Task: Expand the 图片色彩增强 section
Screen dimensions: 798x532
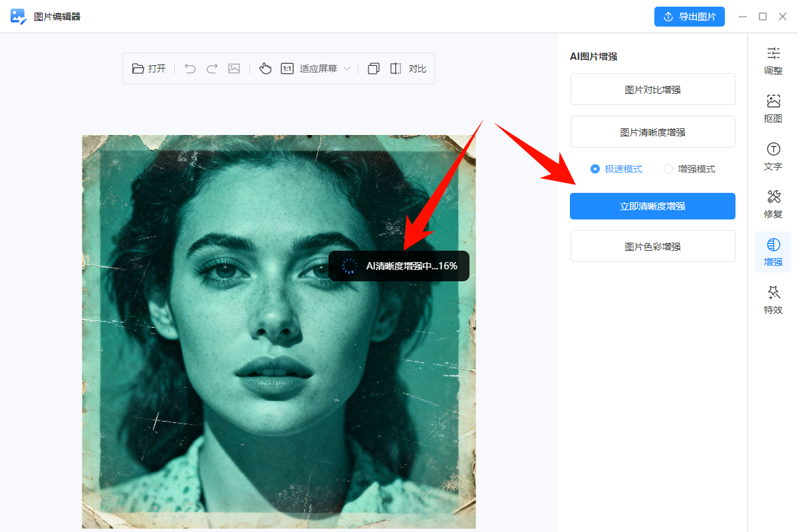Action: [x=652, y=247]
